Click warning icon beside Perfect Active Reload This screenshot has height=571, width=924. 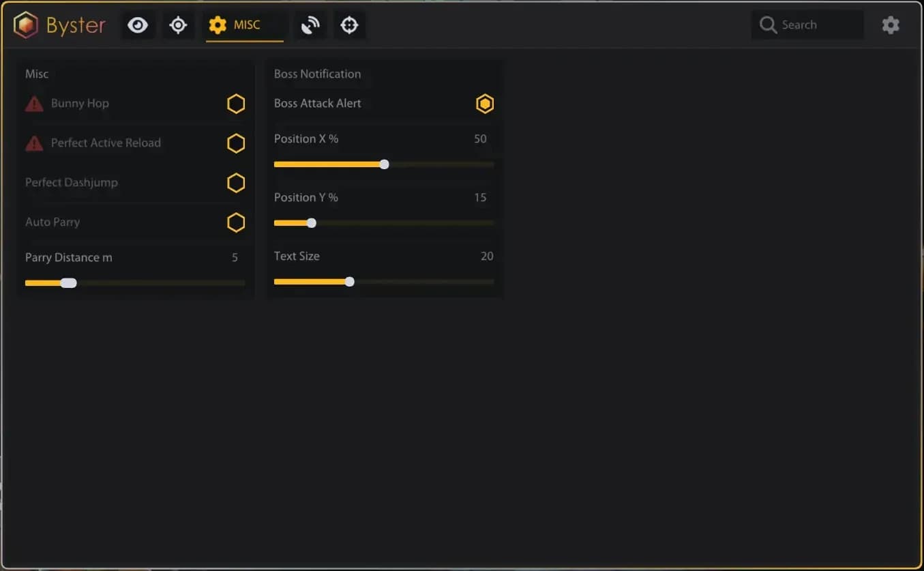[x=34, y=143]
